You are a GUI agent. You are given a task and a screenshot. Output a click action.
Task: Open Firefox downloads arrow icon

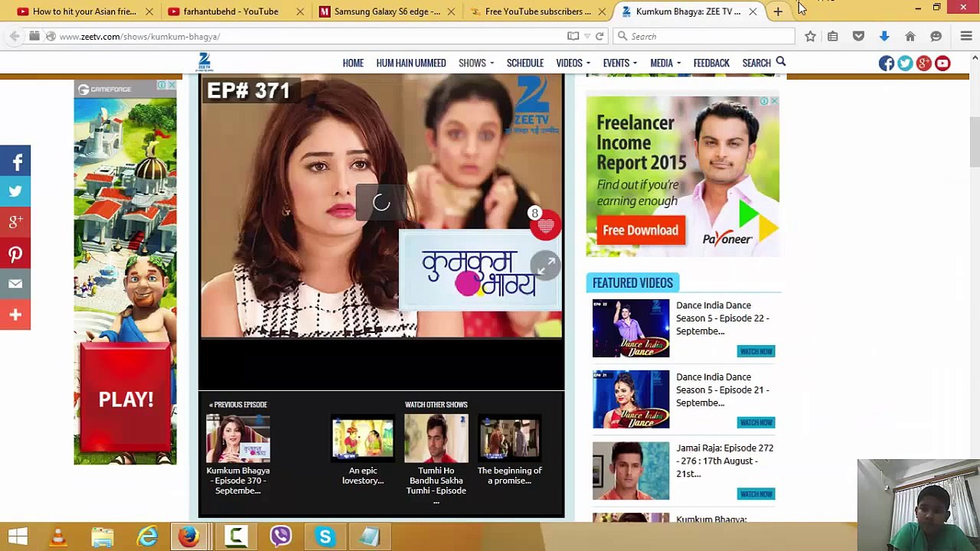click(884, 36)
